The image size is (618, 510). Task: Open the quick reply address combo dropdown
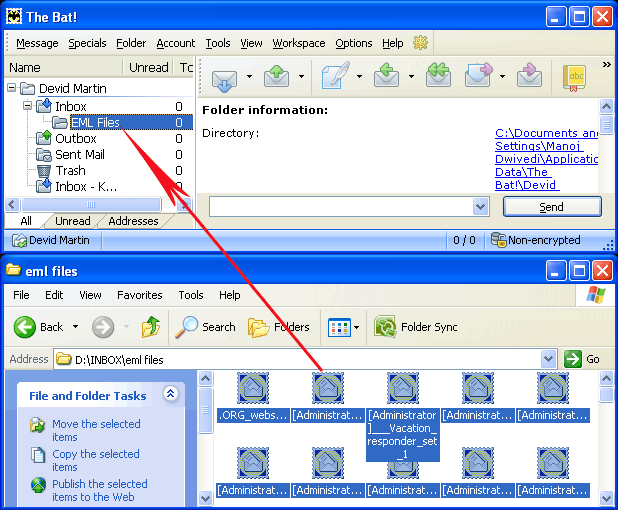tap(480, 206)
